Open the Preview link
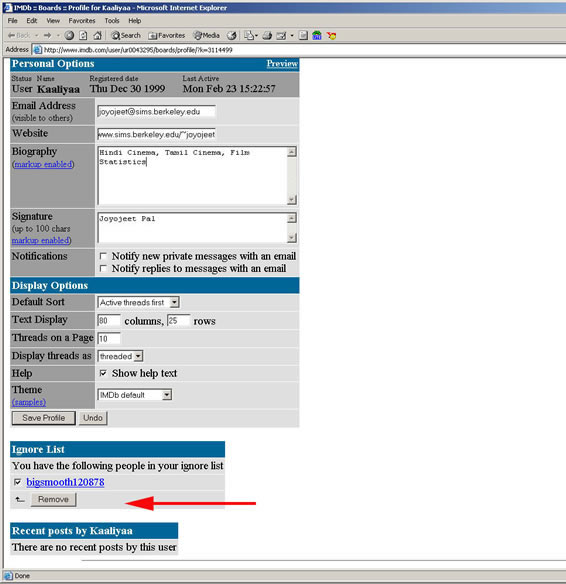 click(x=282, y=64)
